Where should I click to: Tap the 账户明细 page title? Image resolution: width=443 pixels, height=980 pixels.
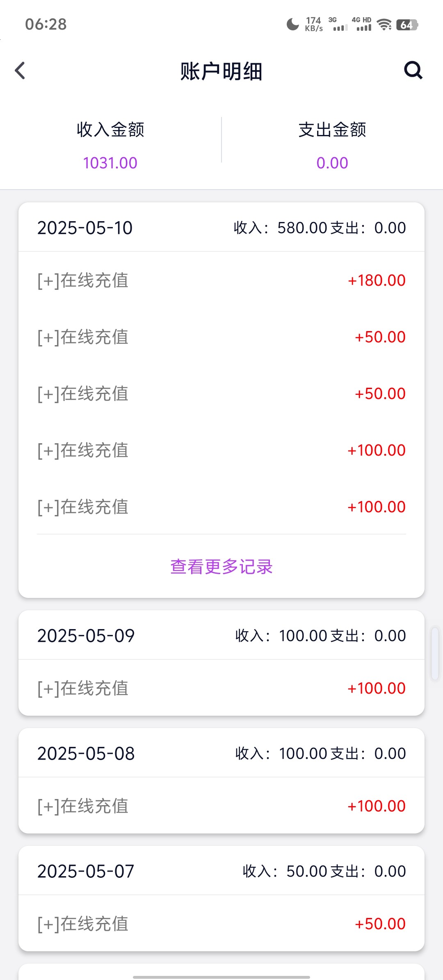(221, 71)
